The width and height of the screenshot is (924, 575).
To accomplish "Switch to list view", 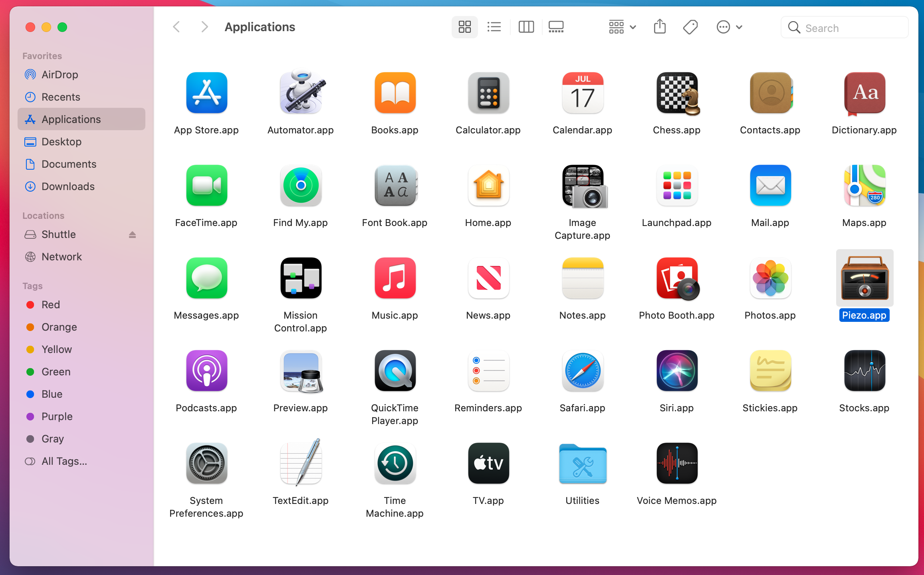I will 494,27.
